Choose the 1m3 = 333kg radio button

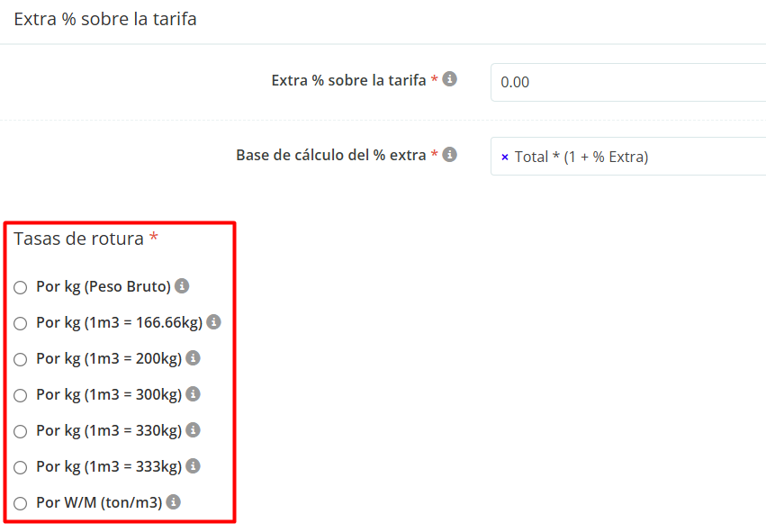[21, 468]
